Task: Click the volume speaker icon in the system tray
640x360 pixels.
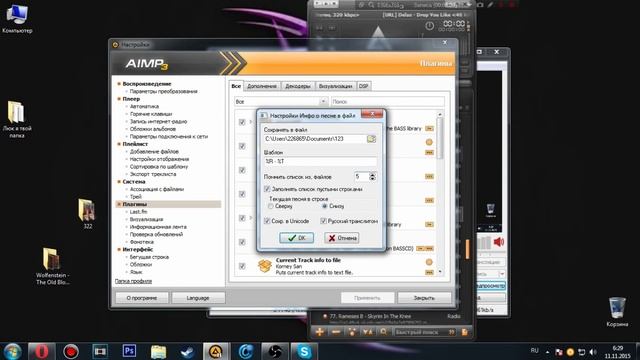Action: click(x=593, y=351)
